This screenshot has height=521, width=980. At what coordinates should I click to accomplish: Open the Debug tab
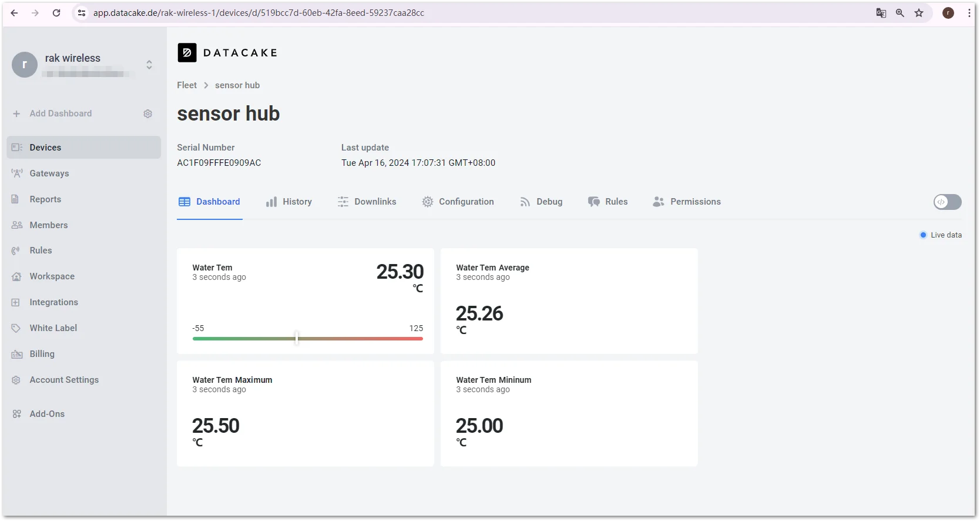541,202
